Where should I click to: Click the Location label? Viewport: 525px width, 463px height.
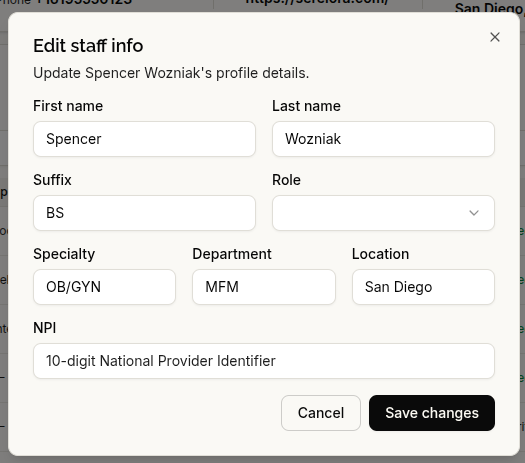tap(380, 254)
